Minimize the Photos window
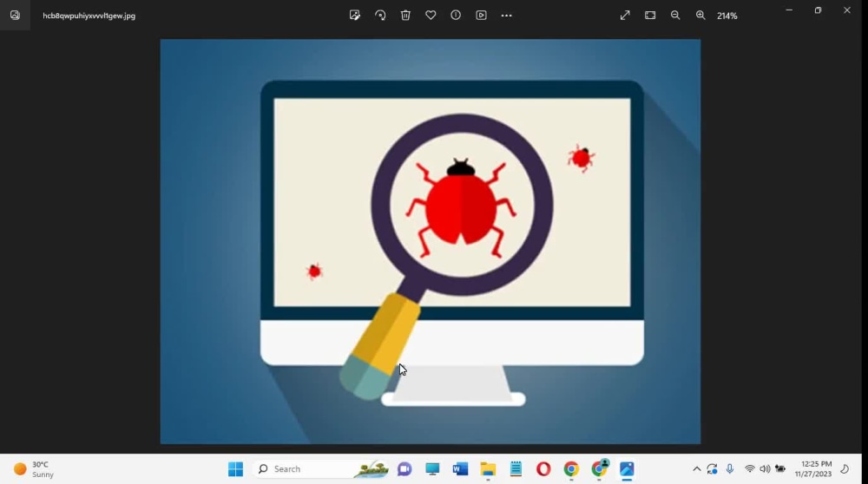This screenshot has height=484, width=868. click(x=789, y=10)
